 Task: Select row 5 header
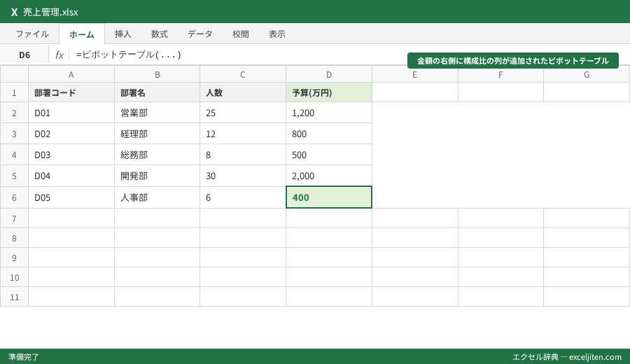(x=14, y=176)
